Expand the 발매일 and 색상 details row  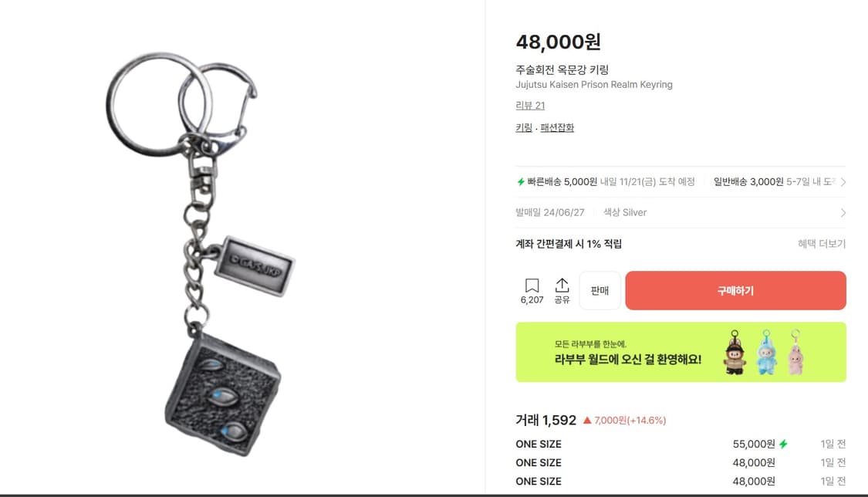point(842,212)
